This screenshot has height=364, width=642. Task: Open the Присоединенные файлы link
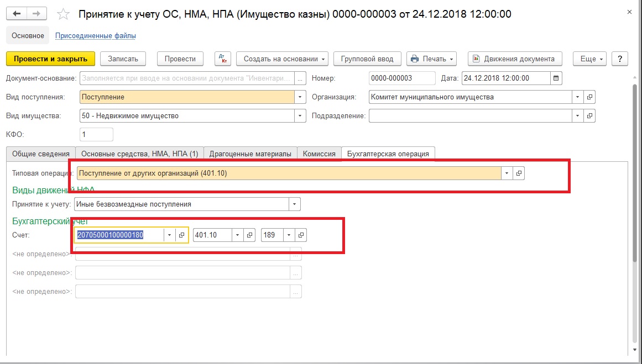click(x=95, y=36)
